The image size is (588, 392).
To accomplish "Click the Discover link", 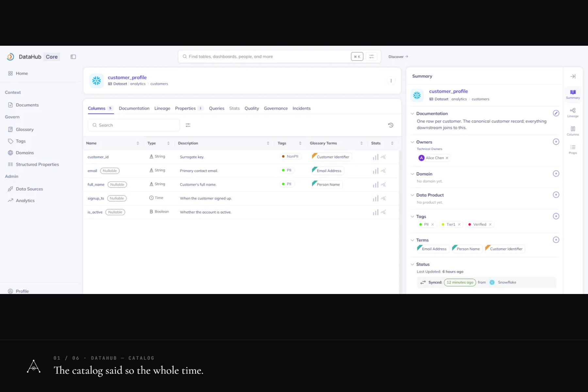I will pyautogui.click(x=398, y=57).
